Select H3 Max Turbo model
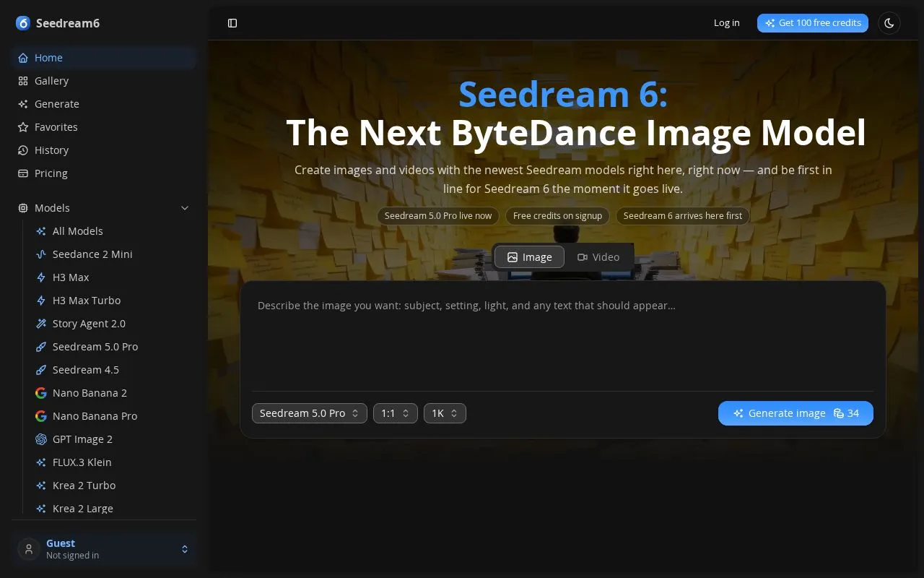Viewport: 924px width, 578px height. tap(113, 301)
